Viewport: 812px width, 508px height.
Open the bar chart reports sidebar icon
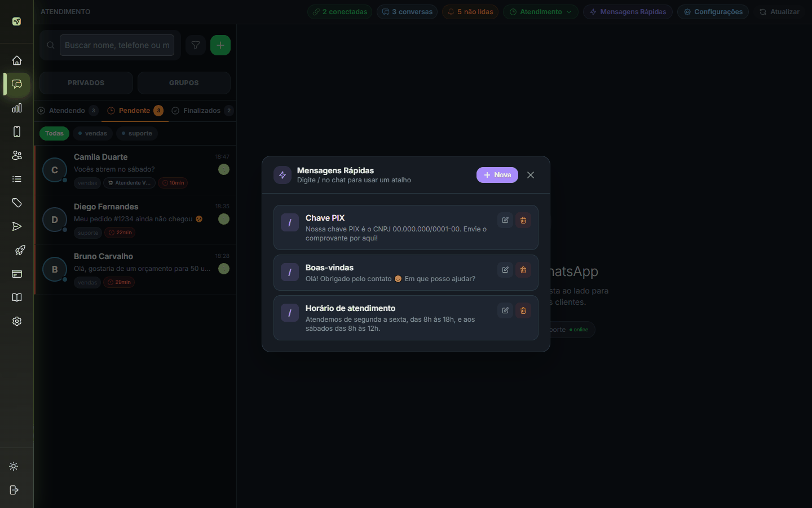tap(17, 108)
